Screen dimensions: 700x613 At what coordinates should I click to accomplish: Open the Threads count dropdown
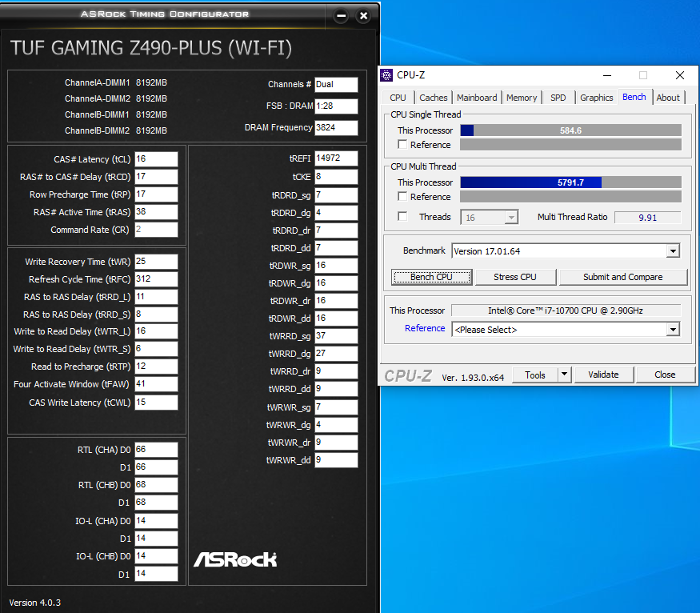tap(511, 218)
